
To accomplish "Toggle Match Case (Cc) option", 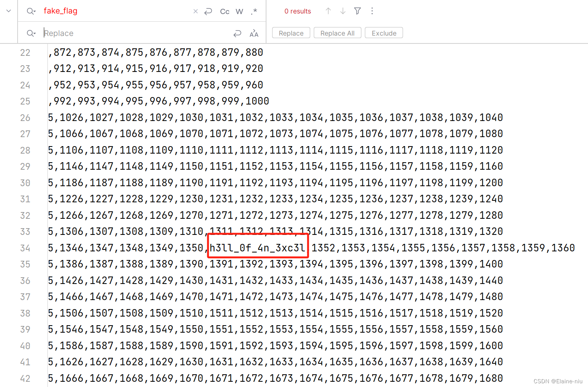I will (225, 11).
